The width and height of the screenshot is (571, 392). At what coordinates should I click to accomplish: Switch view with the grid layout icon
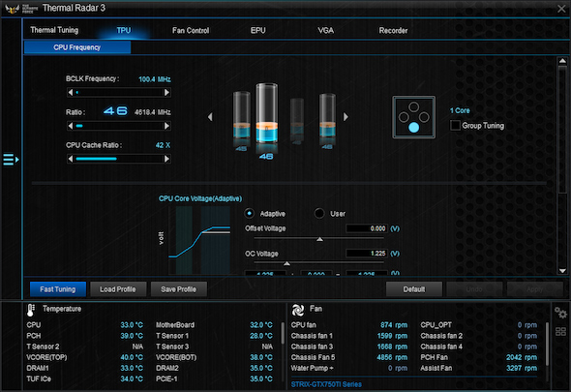pyautogui.click(x=560, y=332)
